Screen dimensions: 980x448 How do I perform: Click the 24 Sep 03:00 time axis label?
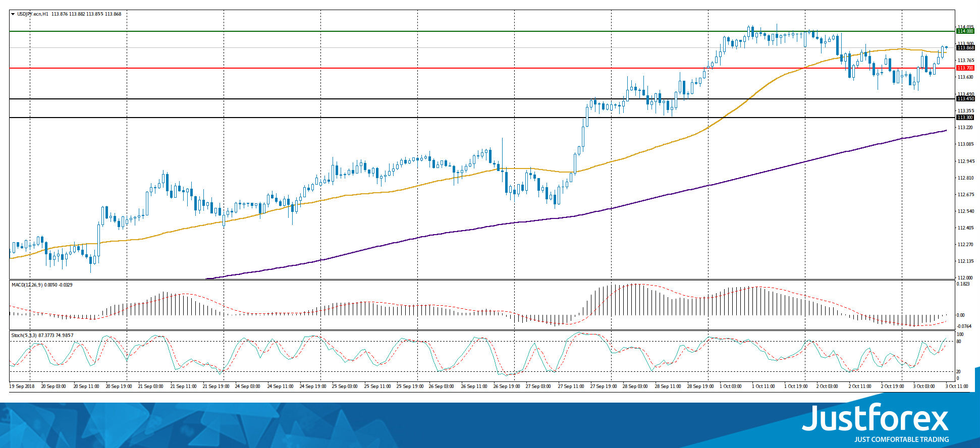point(248,386)
